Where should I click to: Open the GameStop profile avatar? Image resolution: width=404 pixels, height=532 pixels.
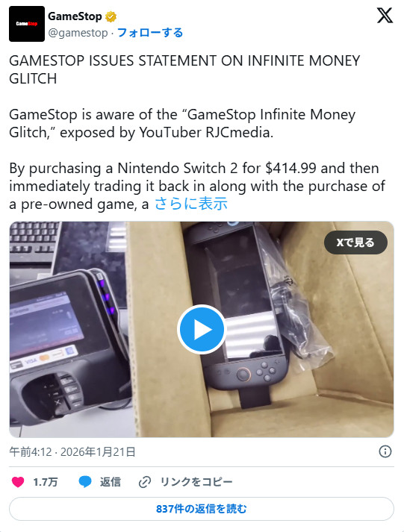point(27,24)
